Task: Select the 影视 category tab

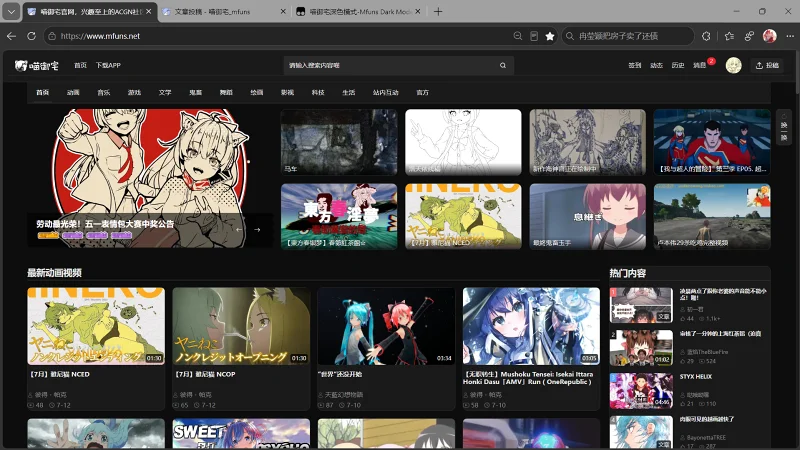Action: pyautogui.click(x=287, y=92)
